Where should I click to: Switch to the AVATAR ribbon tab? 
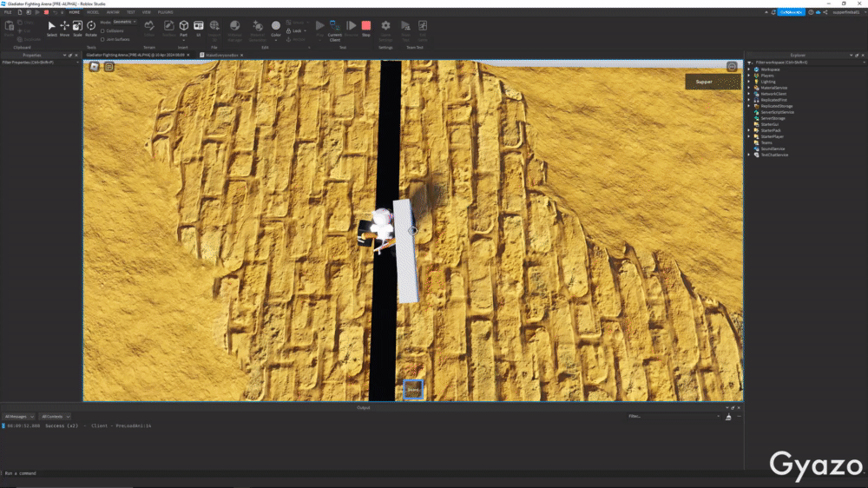pyautogui.click(x=113, y=12)
